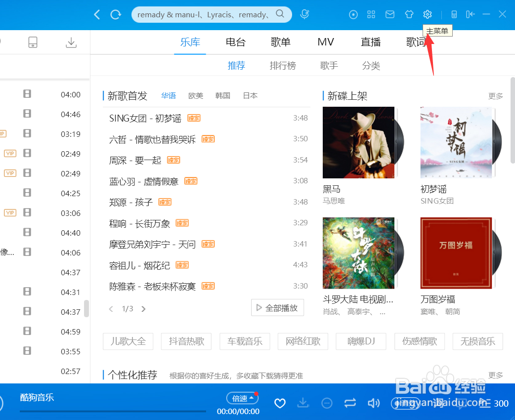Select the 歌手 sub-tab
The height and width of the screenshot is (420, 515).
click(x=329, y=66)
